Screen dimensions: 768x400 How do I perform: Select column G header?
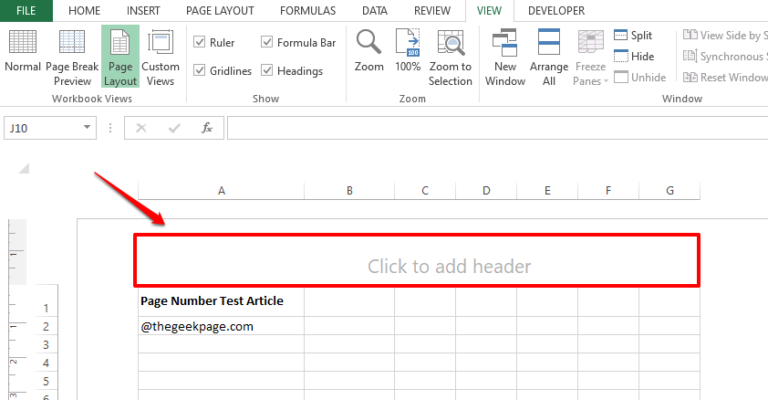[x=670, y=190]
